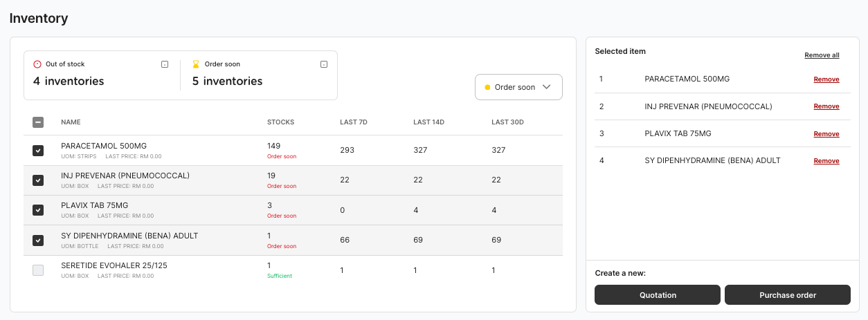Click 'UOM: BOTTLE' under SY DIPENHYDRAMINE row

80,246
